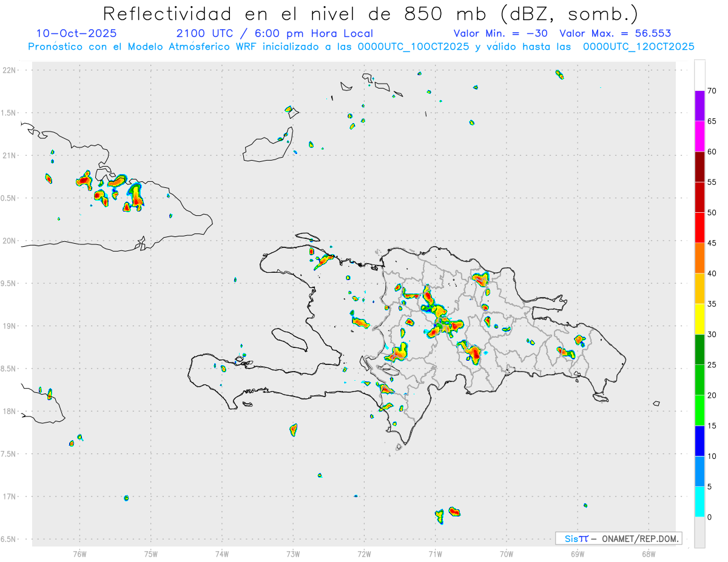Select the '2100 UTC / 6:00 pm Hora Local' text
Screen dimensions: 728x562
click(x=275, y=33)
